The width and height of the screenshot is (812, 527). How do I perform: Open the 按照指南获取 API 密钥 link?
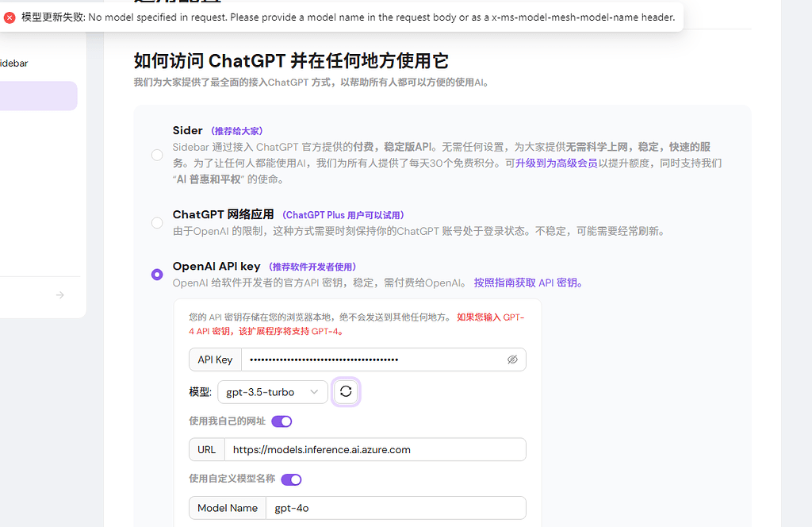pos(528,283)
